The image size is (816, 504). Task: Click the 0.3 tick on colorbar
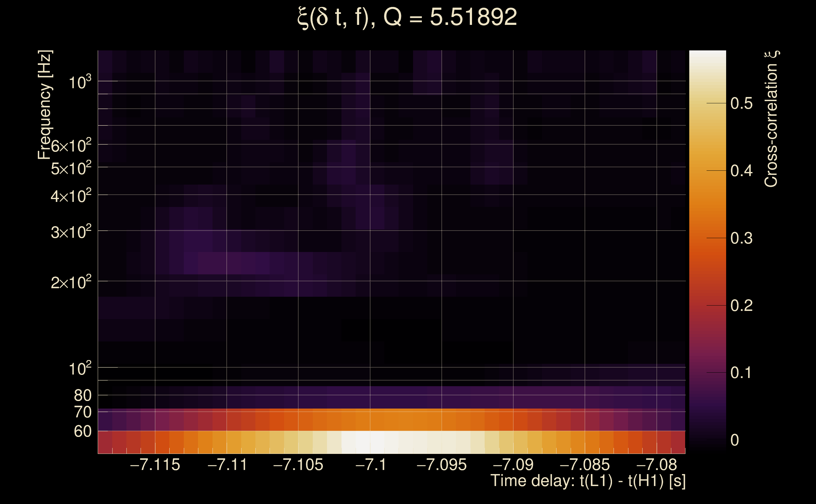[x=741, y=238]
